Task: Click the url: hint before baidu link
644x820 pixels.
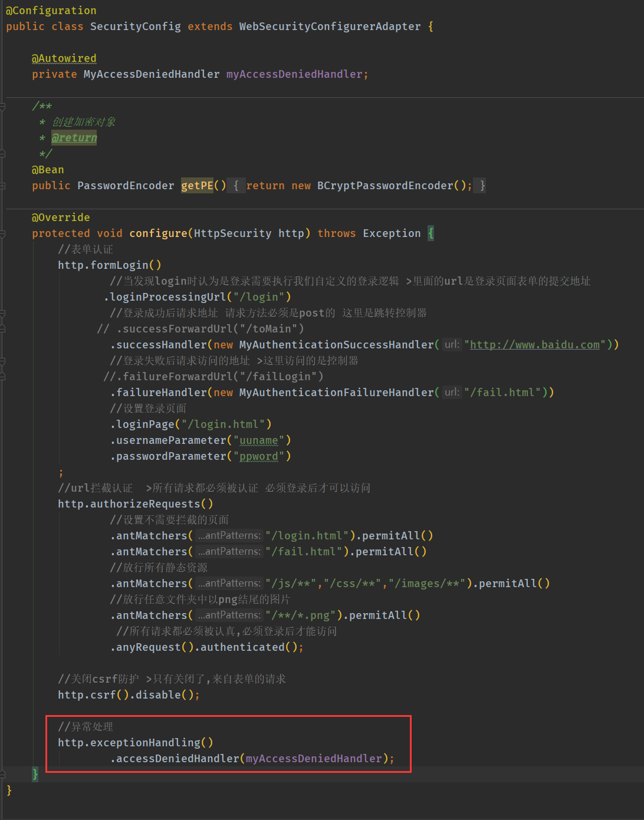Action: pyautogui.click(x=452, y=344)
